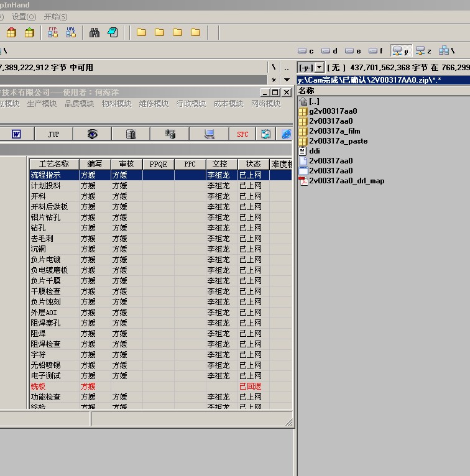Viewport: 470px width, 476px height.
Task: Switch to network drive z
Action: click(423, 51)
